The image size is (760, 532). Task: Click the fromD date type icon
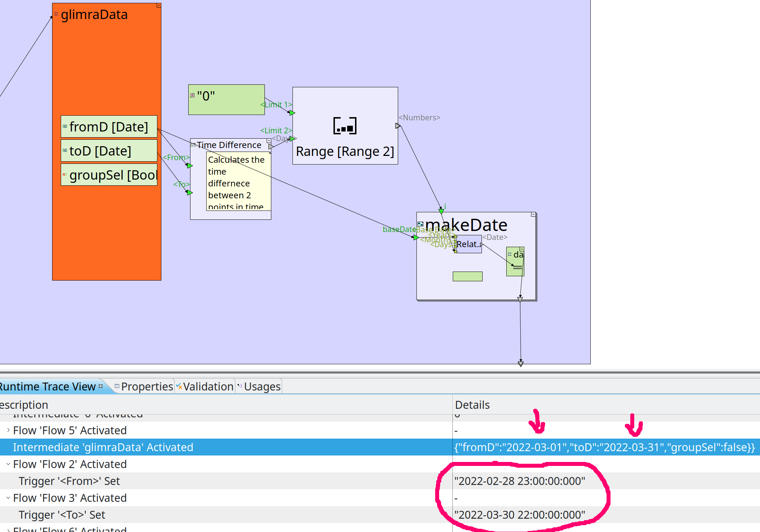(65, 126)
